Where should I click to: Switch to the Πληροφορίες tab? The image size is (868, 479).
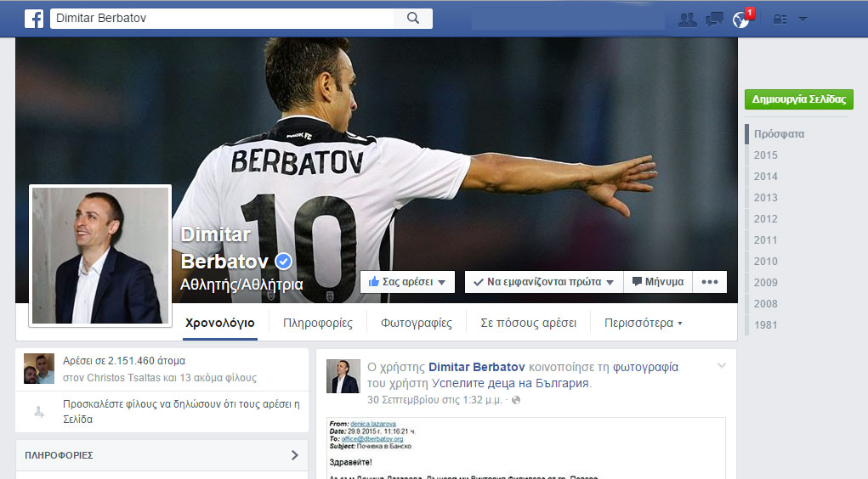pyautogui.click(x=318, y=323)
